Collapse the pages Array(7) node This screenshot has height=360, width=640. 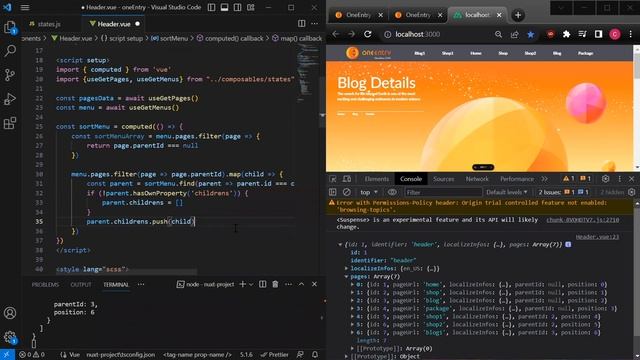click(347, 277)
